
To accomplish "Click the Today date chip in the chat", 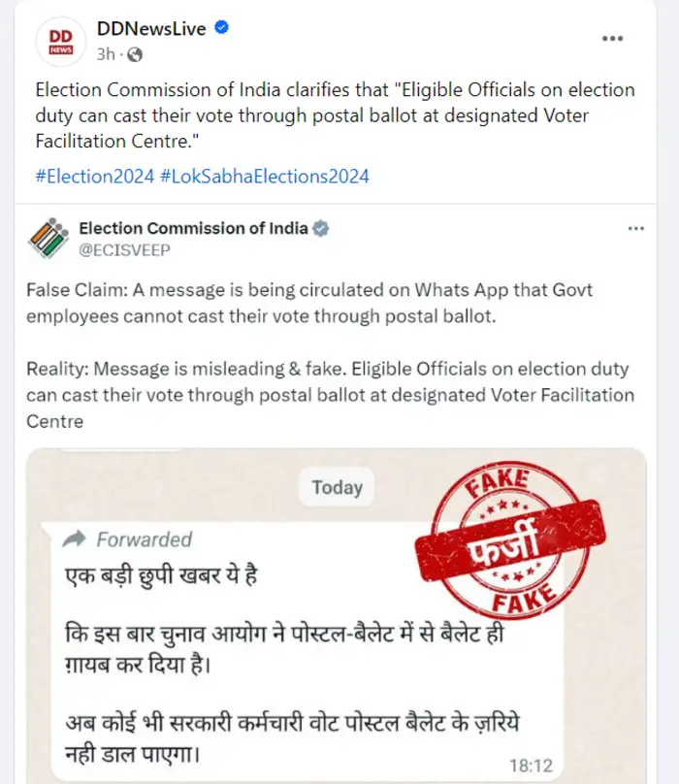I will 337,488.
